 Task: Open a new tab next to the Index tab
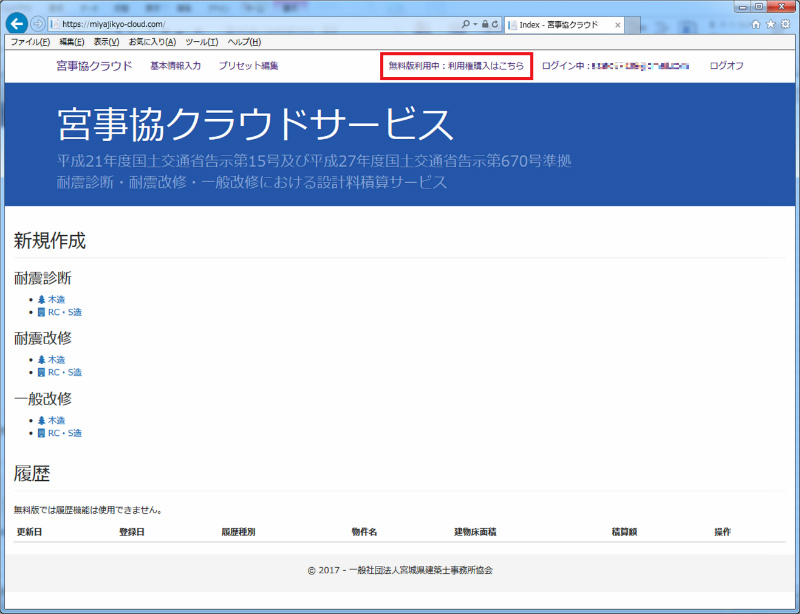click(633, 24)
